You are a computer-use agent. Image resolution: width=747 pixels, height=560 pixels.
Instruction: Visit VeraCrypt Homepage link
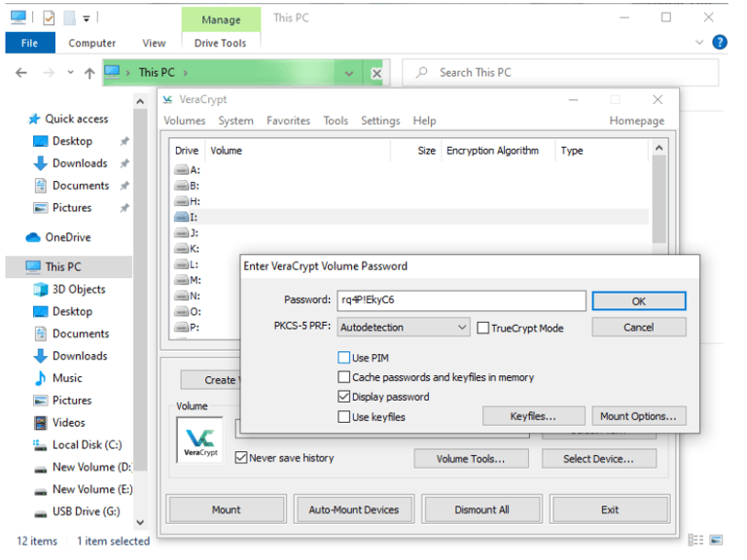tap(637, 121)
